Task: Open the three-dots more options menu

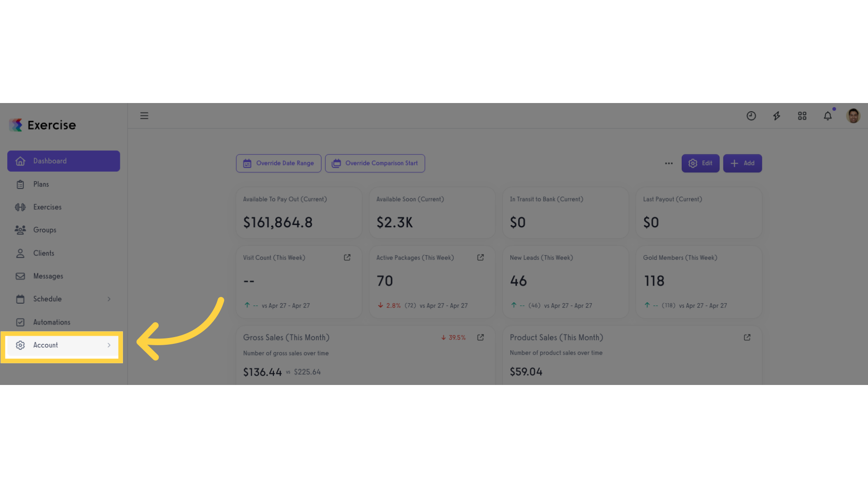Action: click(669, 164)
